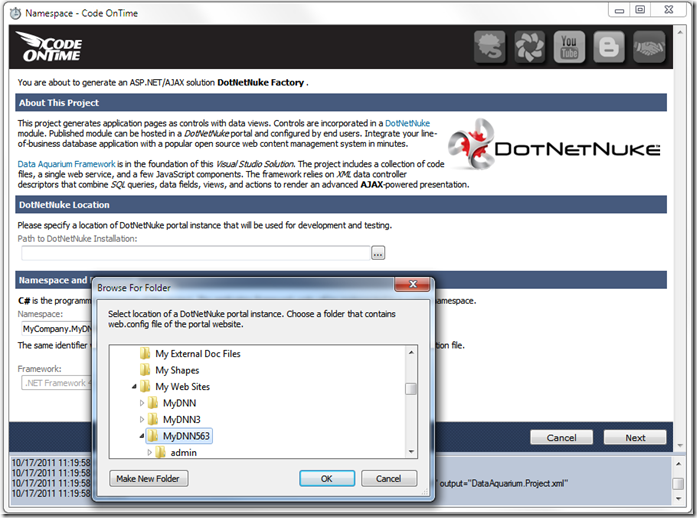Image resolution: width=697 pixels, height=518 pixels.
Task: Click folder icon next to MyDNN563
Action: [x=152, y=436]
